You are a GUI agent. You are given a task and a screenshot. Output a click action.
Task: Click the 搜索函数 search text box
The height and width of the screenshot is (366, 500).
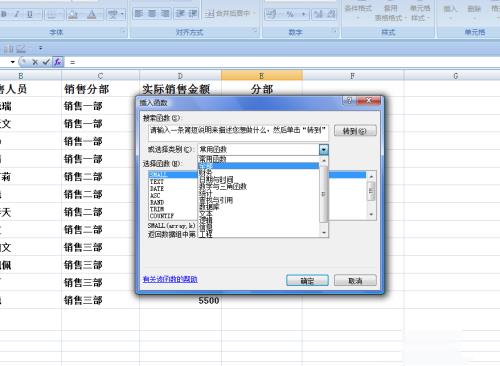(238, 133)
